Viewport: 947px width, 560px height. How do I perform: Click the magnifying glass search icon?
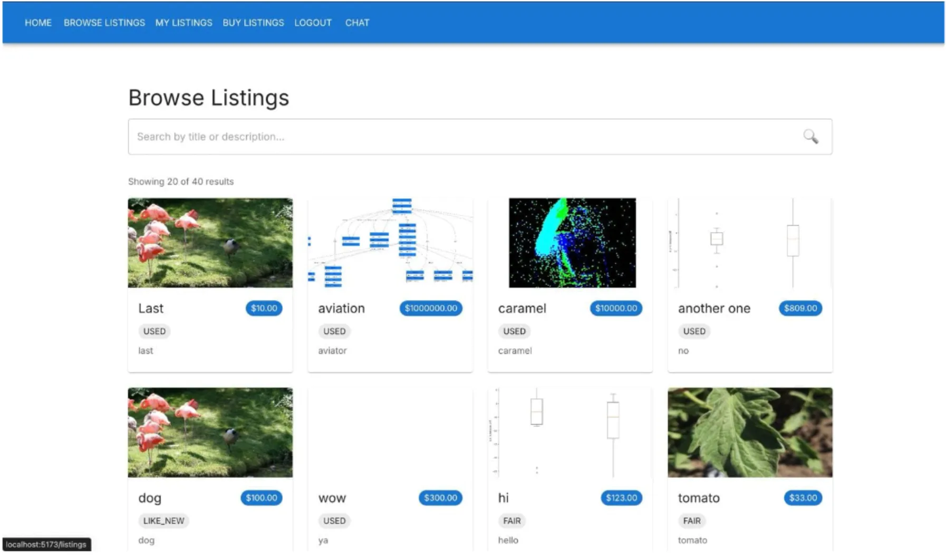point(810,137)
